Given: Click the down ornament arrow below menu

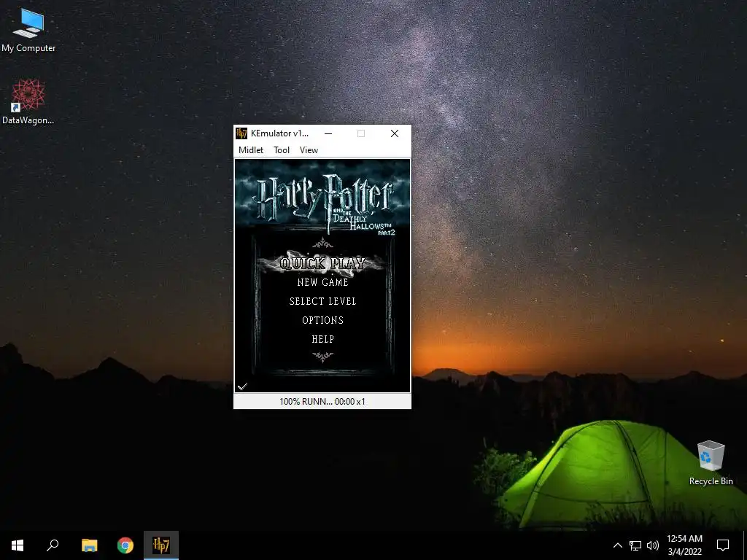Looking at the screenshot, I should click(322, 357).
